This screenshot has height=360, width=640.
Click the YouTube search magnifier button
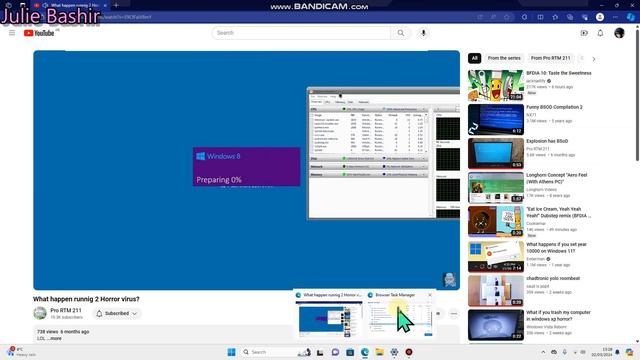pos(401,33)
